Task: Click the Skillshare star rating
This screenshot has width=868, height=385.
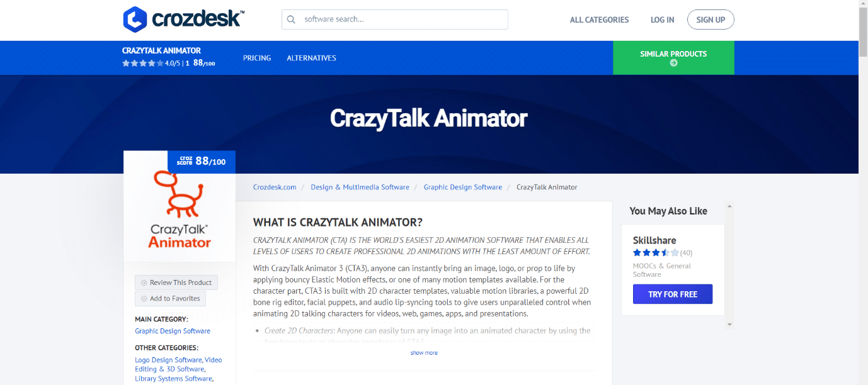Action: (656, 253)
